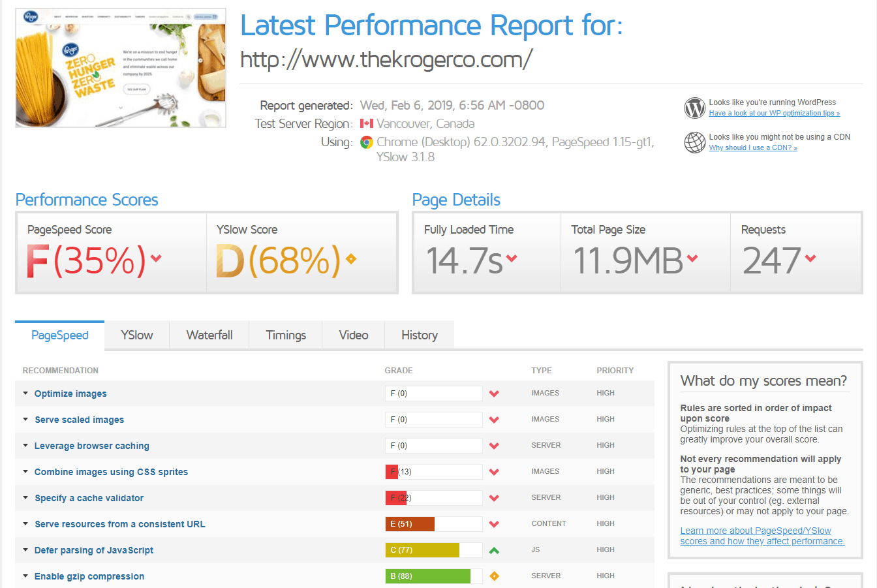
Task: Click the Fully Loaded Time down arrow
Action: pyautogui.click(x=512, y=258)
